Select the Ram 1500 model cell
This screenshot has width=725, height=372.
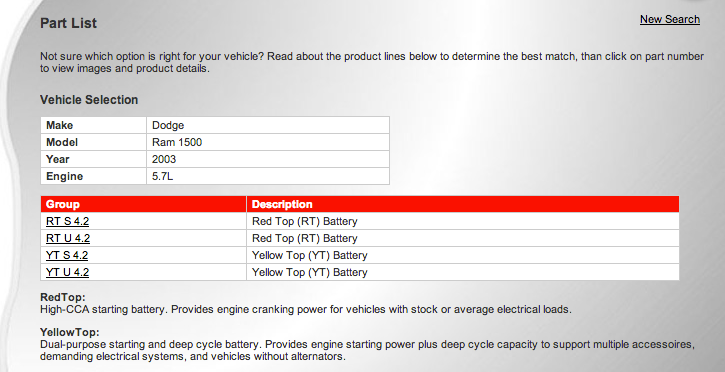(x=268, y=142)
